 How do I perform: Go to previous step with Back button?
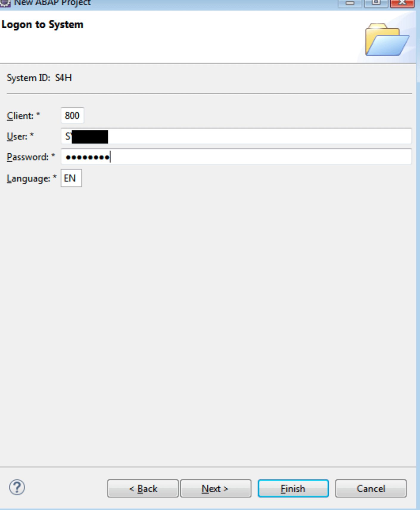pyautogui.click(x=143, y=489)
